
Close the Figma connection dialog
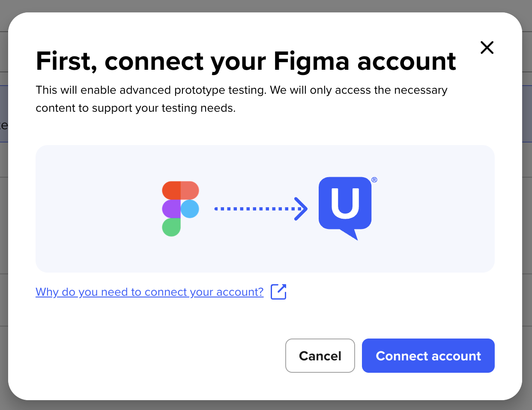coord(487,48)
